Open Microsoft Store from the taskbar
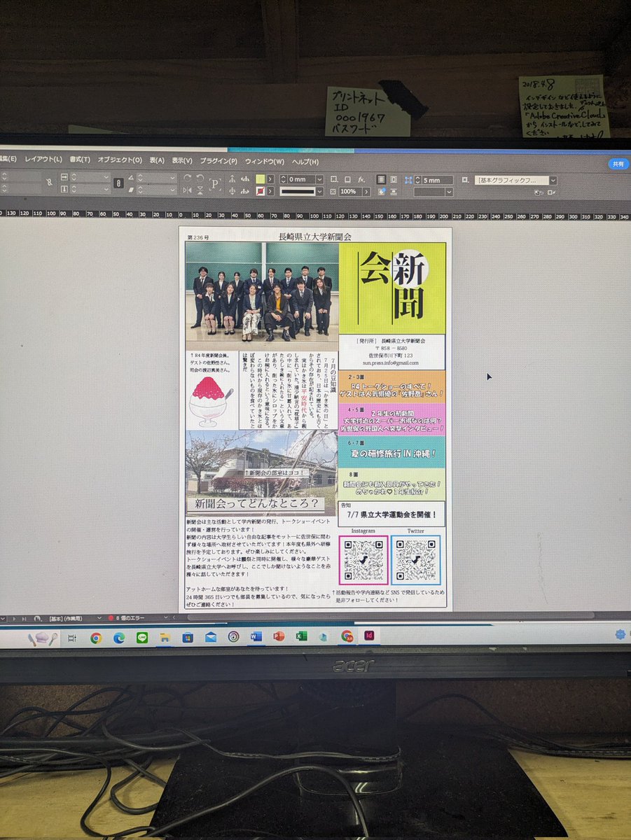The width and height of the screenshot is (631, 840). pyautogui.click(x=188, y=637)
